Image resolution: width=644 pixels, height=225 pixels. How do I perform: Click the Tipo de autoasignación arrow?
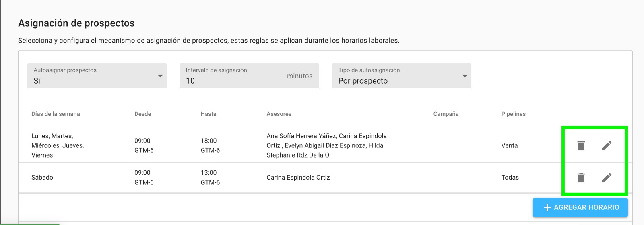click(465, 76)
